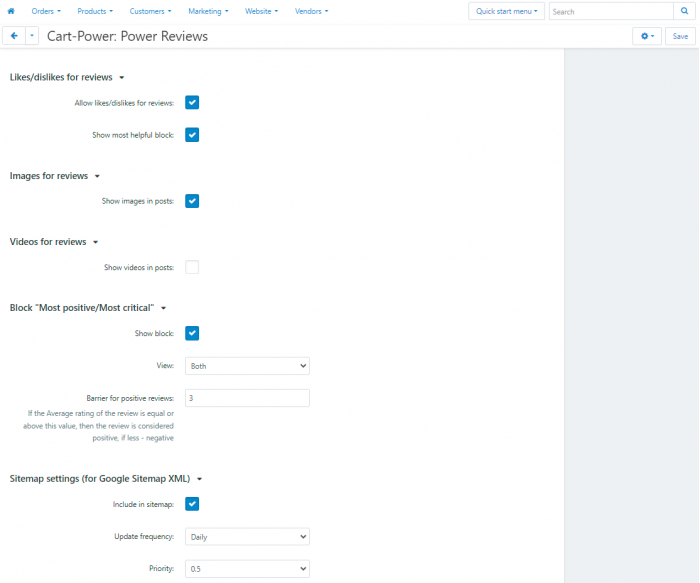This screenshot has width=700, height=583.
Task: Toggle Show most helpful block checkbox
Action: [192, 135]
